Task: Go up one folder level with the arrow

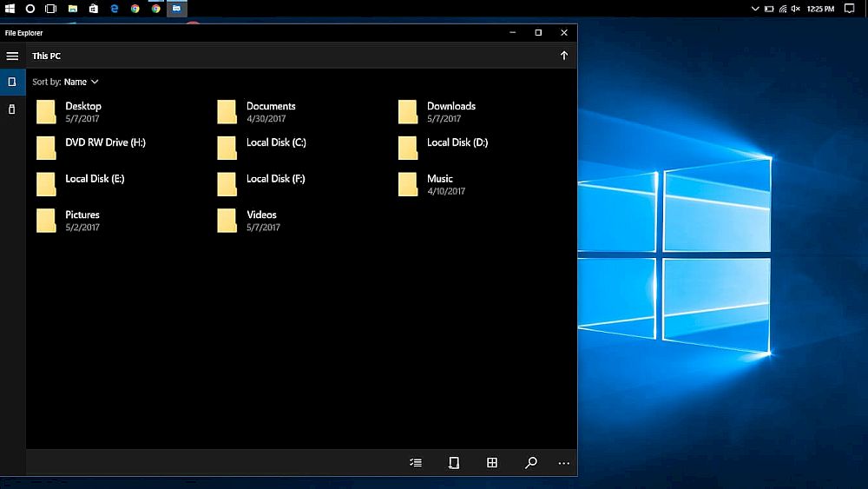Action: coord(563,56)
